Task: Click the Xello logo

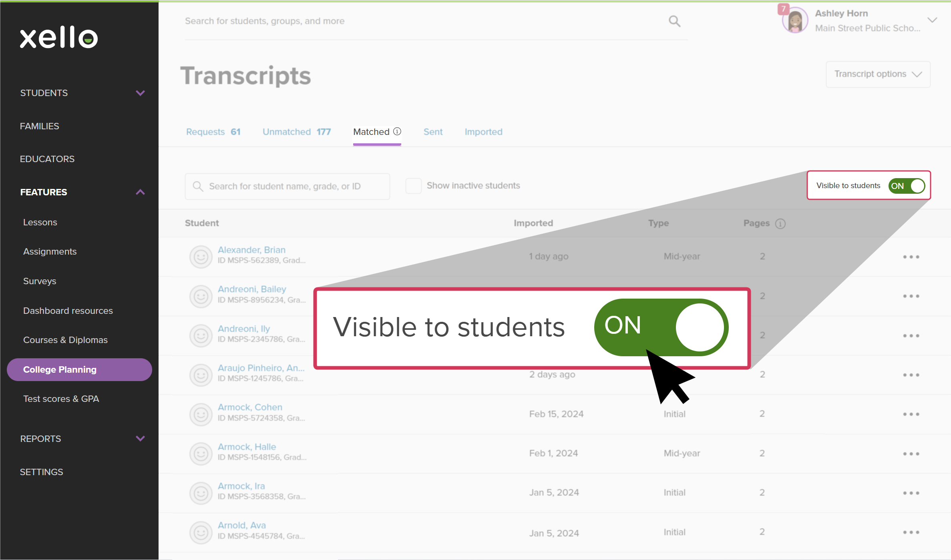Action: tap(59, 38)
